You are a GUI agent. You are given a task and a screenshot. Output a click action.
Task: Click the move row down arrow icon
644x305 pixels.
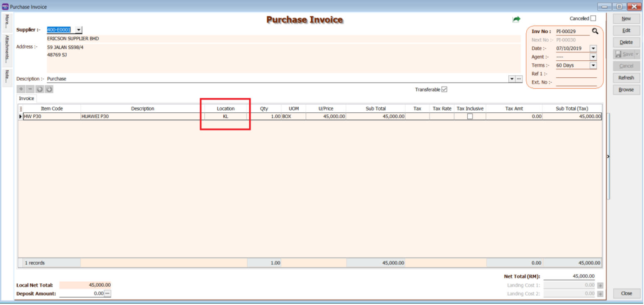tap(49, 89)
